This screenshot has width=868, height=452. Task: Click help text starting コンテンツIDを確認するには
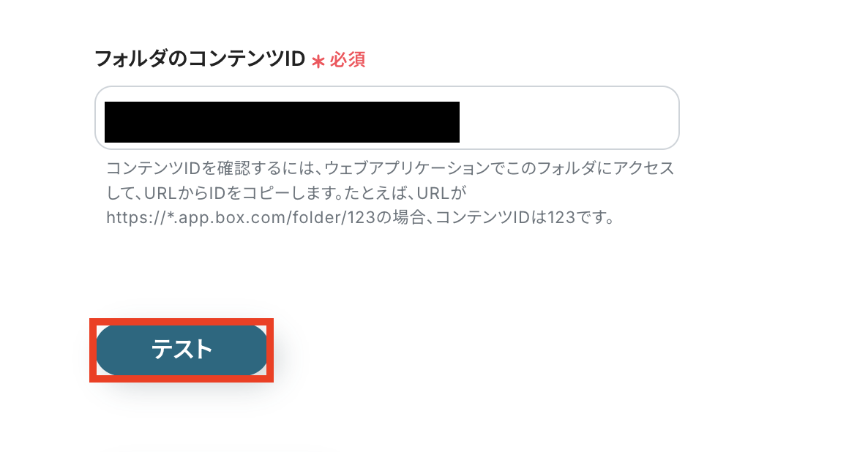pos(389,192)
